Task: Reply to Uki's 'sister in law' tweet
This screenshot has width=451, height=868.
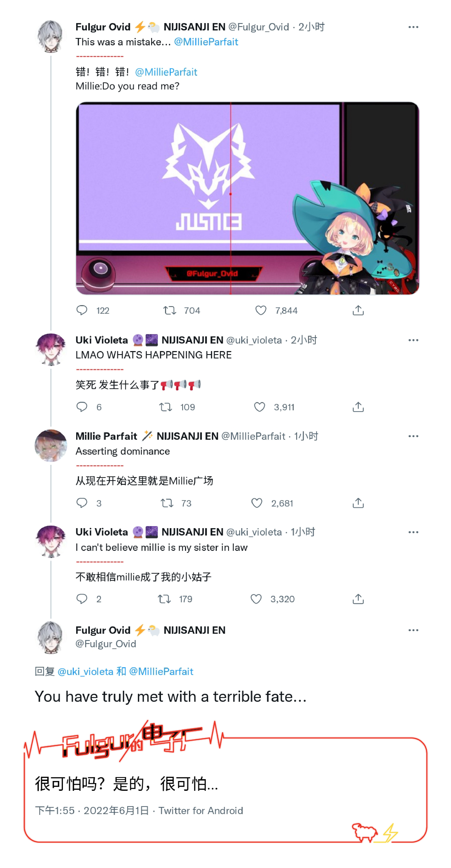Action: point(82,599)
